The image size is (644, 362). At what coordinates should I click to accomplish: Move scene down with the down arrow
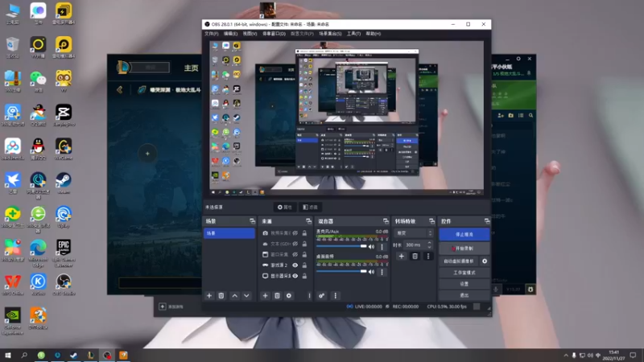(246, 295)
